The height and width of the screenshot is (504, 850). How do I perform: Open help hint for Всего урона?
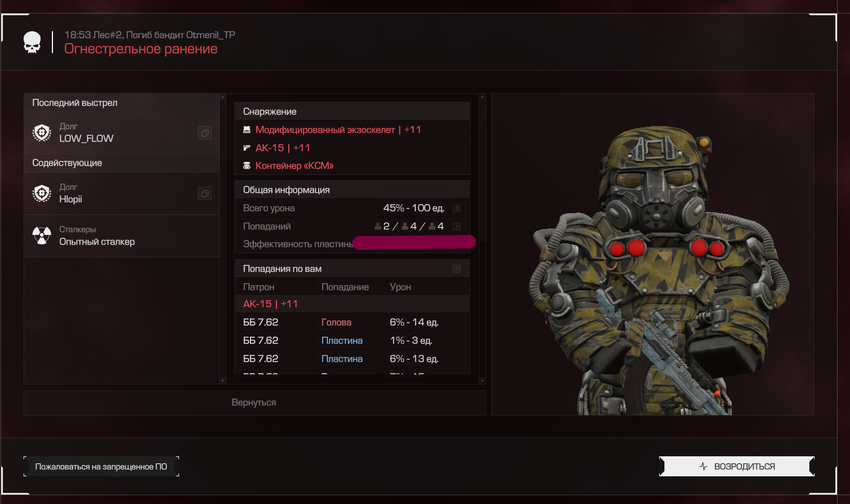coord(457,208)
